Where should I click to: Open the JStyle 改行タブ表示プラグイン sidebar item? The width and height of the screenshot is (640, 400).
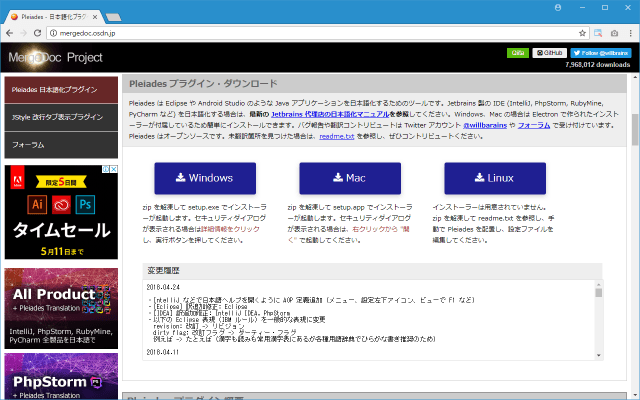(x=61, y=117)
